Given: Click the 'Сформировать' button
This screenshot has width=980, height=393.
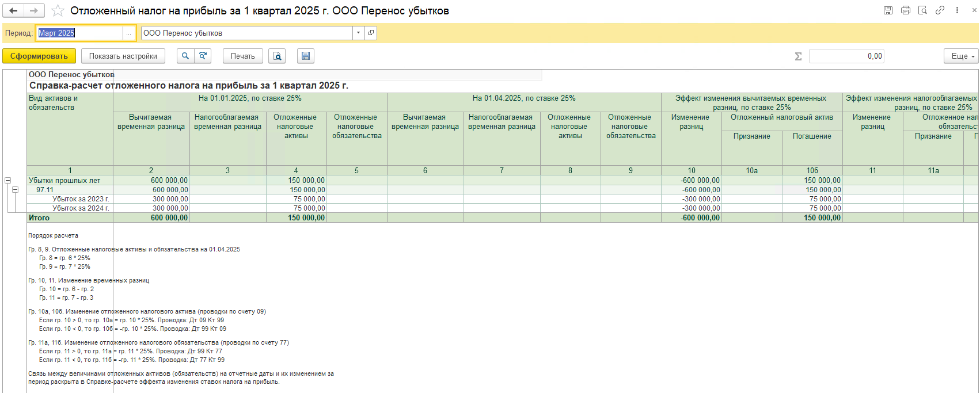Looking at the screenshot, I should click(x=39, y=56).
